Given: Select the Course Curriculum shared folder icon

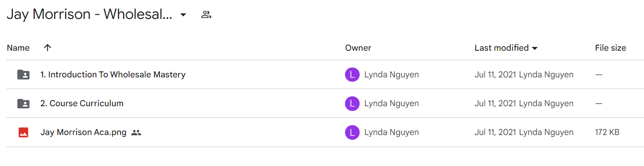Looking at the screenshot, I should point(24,104).
